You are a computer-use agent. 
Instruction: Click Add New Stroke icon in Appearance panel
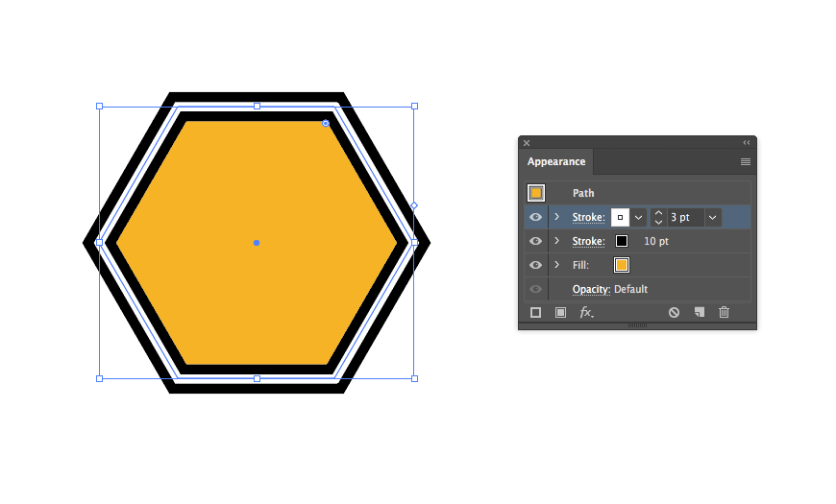point(535,313)
